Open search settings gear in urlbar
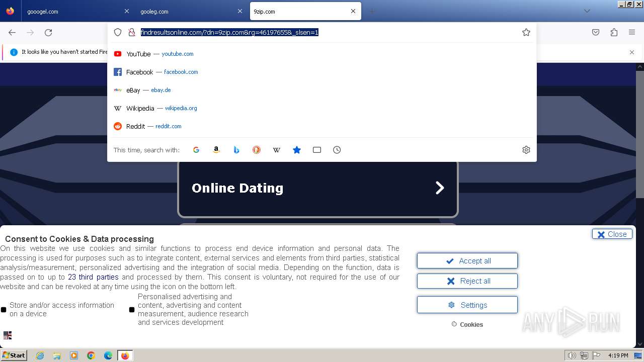The image size is (644, 362). pyautogui.click(x=526, y=150)
